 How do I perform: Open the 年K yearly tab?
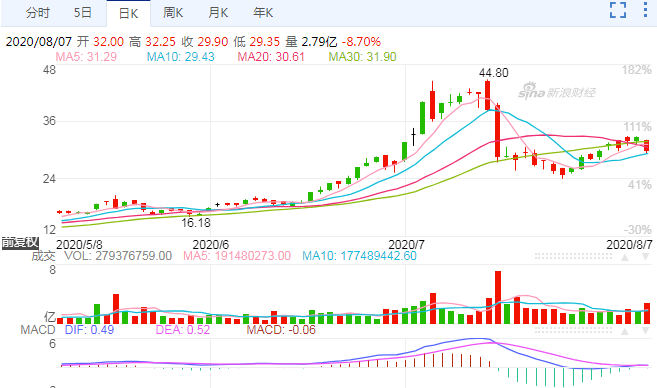click(263, 13)
